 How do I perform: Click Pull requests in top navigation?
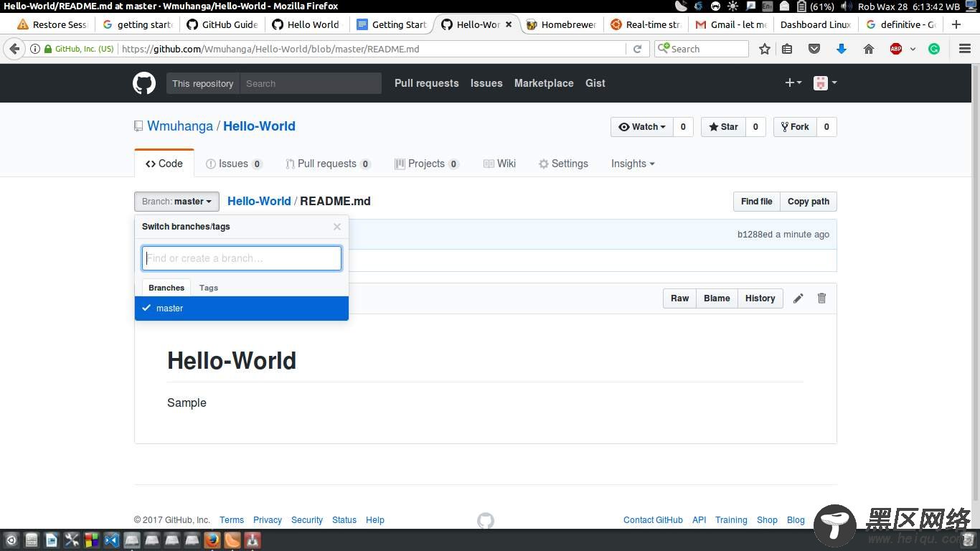[x=426, y=83]
